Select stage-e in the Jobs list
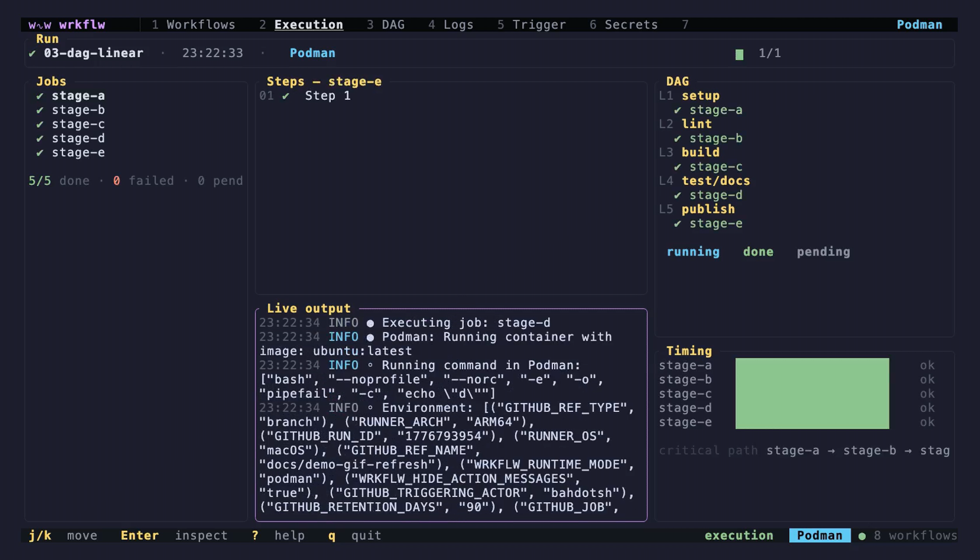The height and width of the screenshot is (560, 980). coord(78,152)
